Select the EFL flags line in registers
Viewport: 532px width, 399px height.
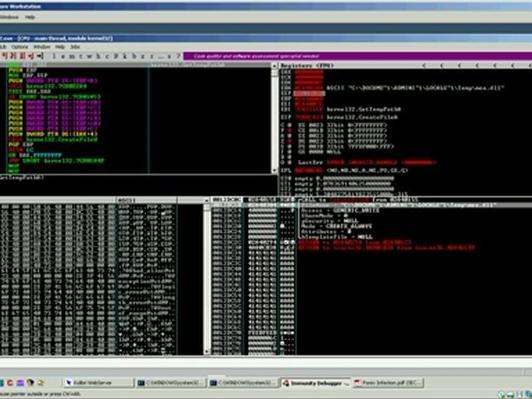pos(344,170)
